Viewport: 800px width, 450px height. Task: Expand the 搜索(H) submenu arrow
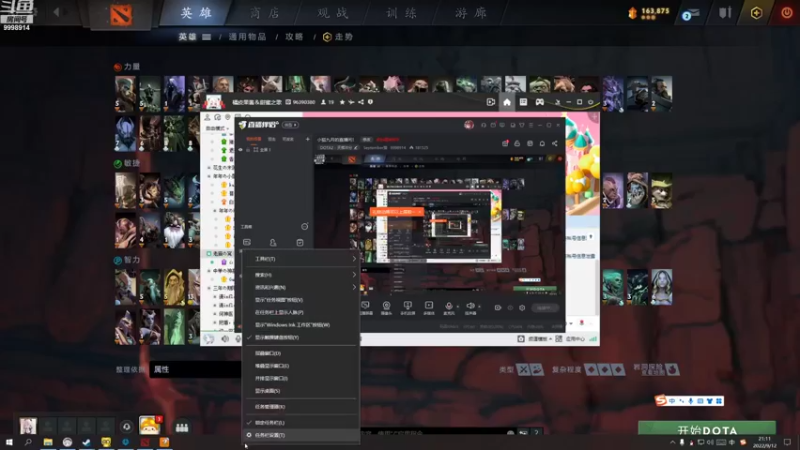(x=354, y=275)
